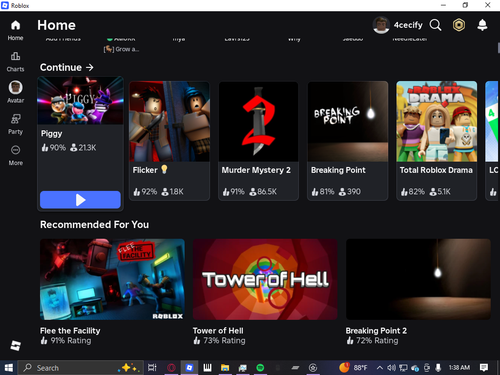This screenshot has height=375, width=500.
Task: Open the Murder Mystery 2 game card
Action: (258, 141)
